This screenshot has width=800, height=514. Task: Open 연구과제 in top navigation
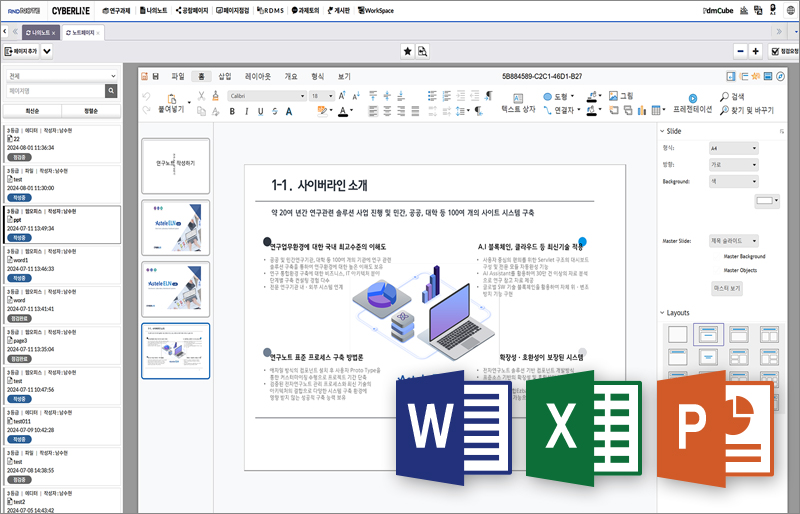pyautogui.click(x=116, y=10)
